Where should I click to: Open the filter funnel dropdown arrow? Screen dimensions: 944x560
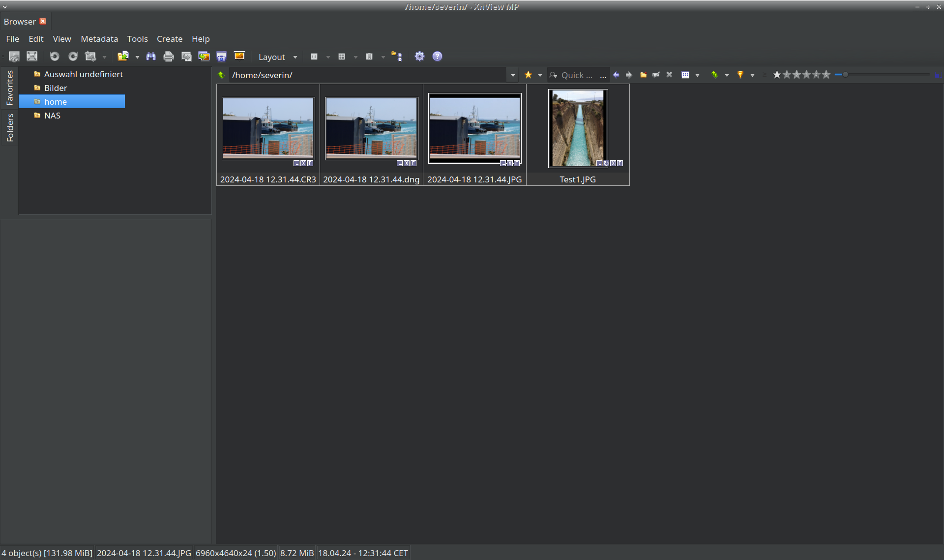(752, 75)
